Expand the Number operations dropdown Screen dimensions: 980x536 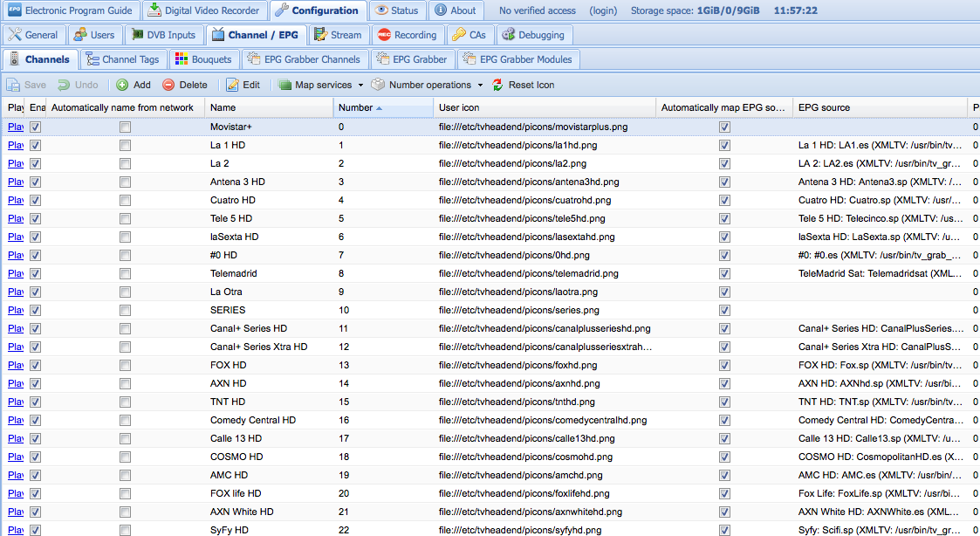(x=480, y=85)
